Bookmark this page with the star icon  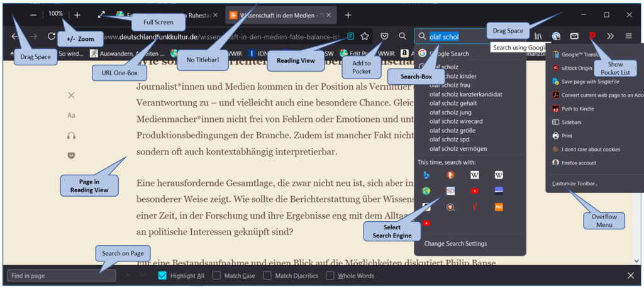(x=364, y=36)
